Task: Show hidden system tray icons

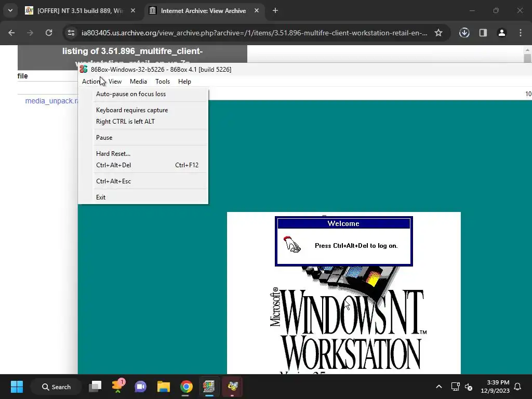Action: click(x=438, y=387)
